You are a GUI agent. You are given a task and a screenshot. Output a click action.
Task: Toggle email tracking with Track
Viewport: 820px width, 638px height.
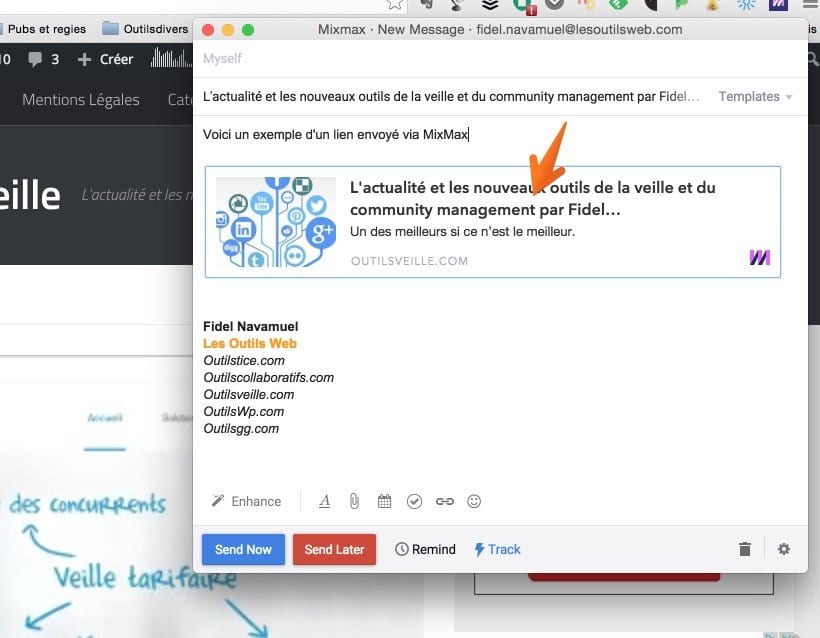(497, 549)
